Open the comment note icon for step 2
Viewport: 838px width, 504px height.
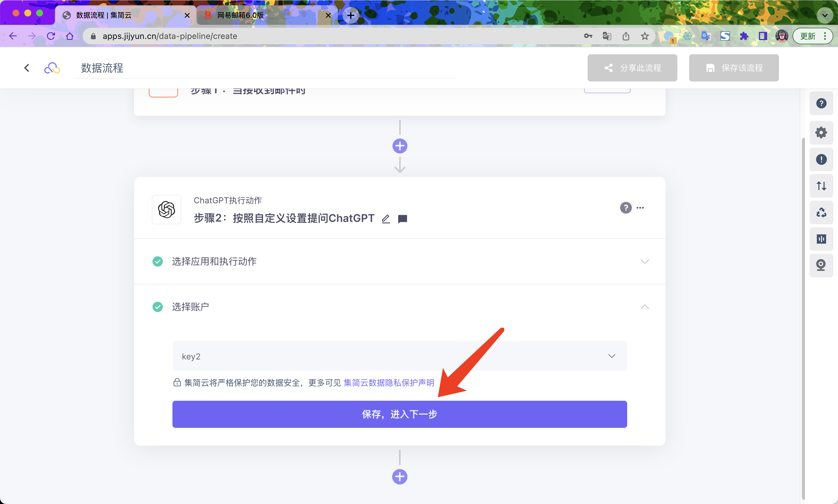tap(402, 219)
